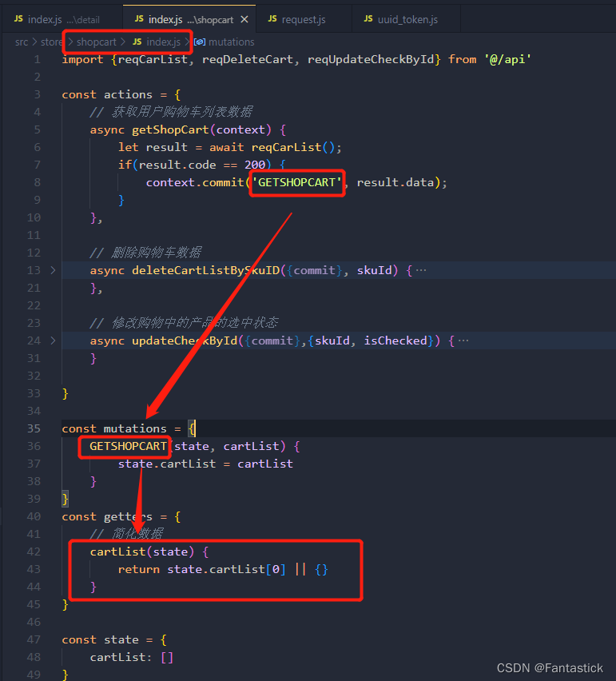The image size is (616, 681).
Task: Click the store breadcrumb segment
Action: click(52, 42)
